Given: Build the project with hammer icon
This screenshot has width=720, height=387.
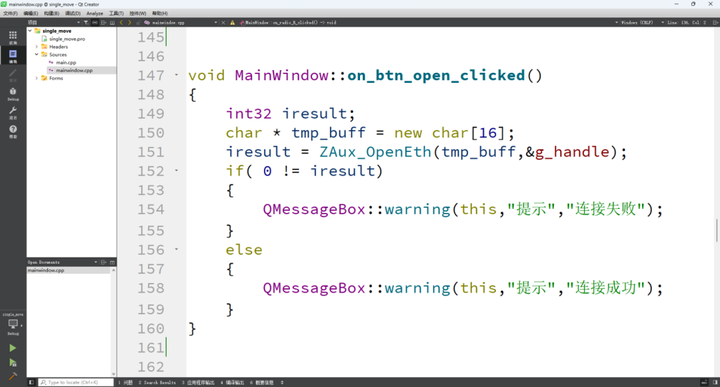Looking at the screenshot, I should coord(12,376).
